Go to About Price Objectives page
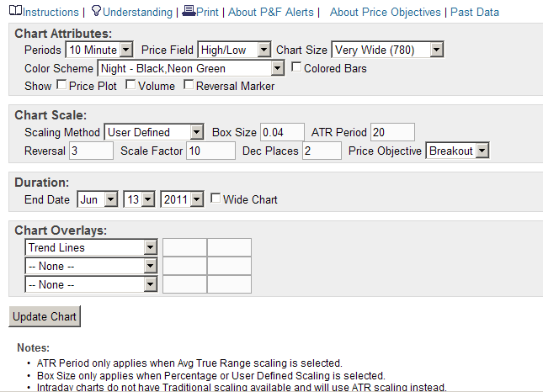The image size is (543, 392). coord(385,13)
